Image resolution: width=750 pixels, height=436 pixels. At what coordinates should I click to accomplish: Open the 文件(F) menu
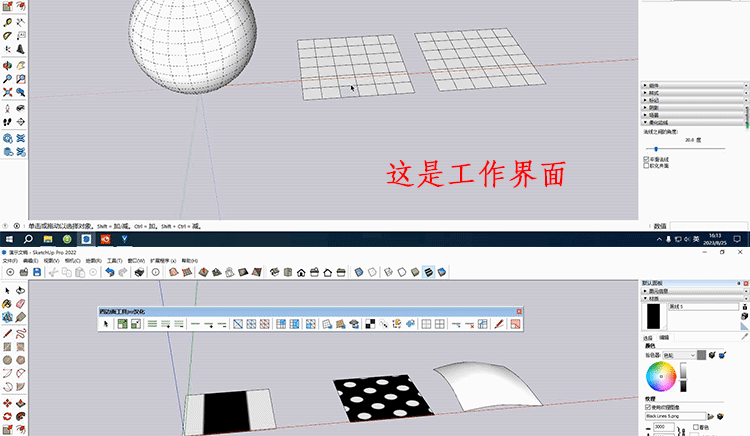coord(10,261)
